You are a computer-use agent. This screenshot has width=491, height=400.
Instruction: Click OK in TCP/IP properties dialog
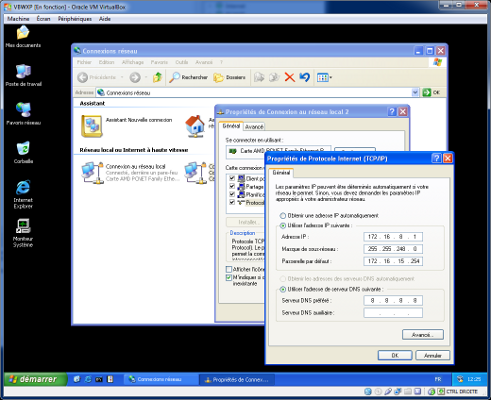395,355
